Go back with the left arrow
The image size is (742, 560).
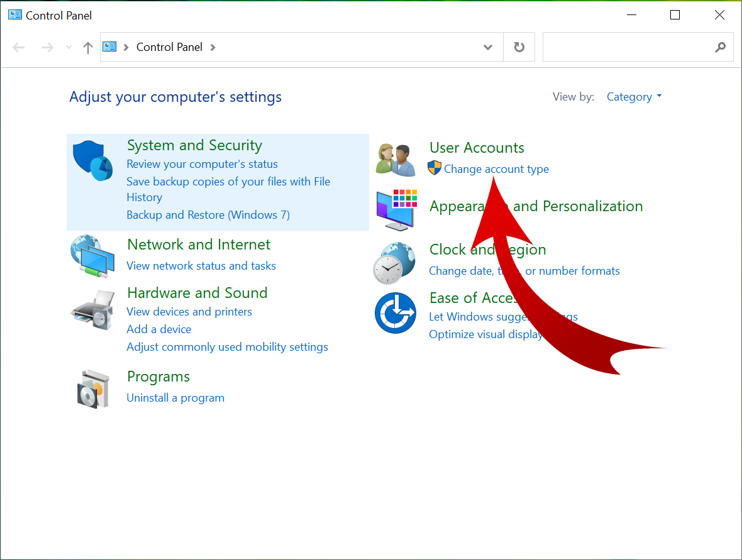pyautogui.click(x=18, y=47)
